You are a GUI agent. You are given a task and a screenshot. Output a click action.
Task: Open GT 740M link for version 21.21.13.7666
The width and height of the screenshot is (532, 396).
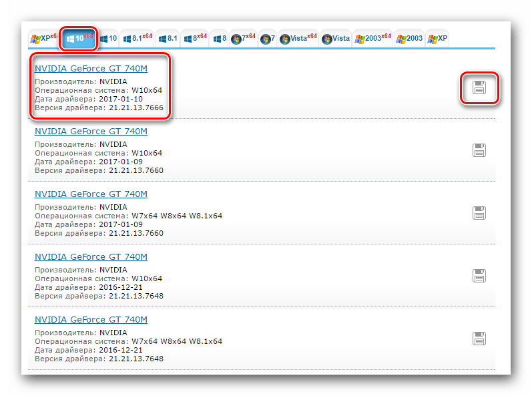coord(91,69)
